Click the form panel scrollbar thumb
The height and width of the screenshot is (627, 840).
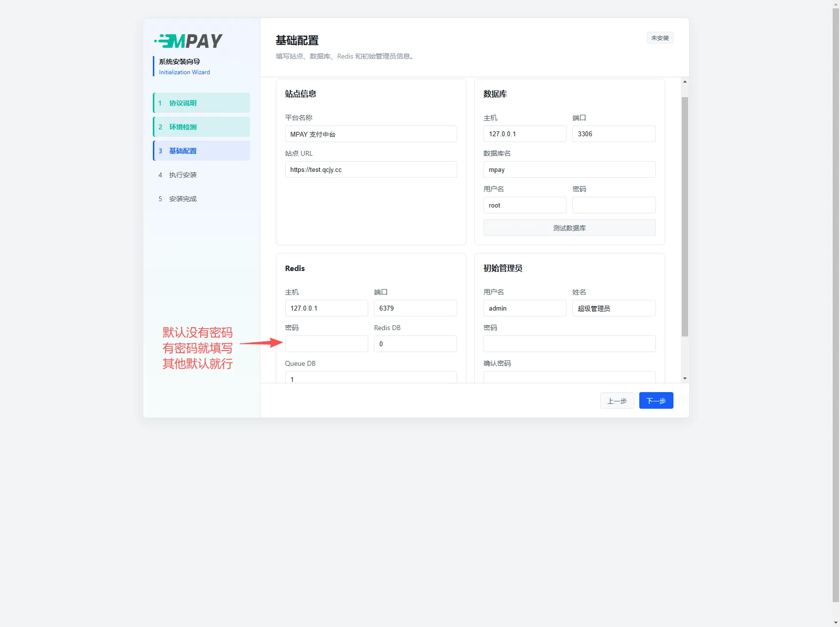(x=685, y=217)
